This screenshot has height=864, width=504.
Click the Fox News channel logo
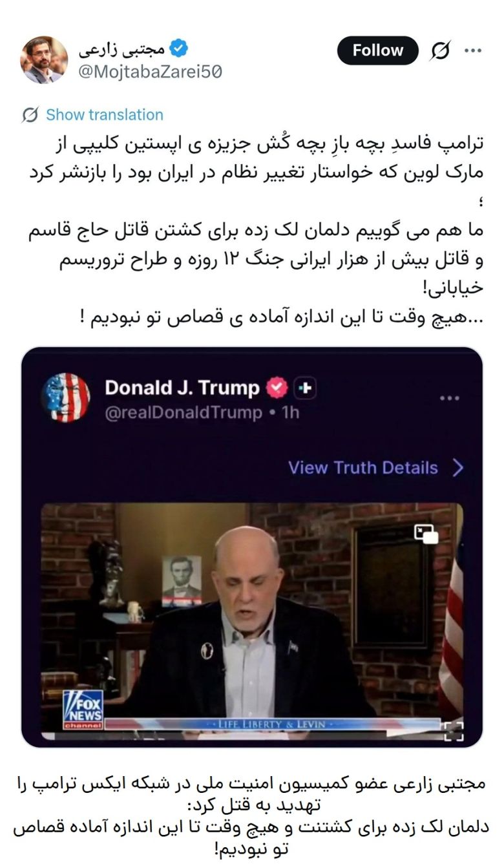pyautogui.click(x=83, y=710)
